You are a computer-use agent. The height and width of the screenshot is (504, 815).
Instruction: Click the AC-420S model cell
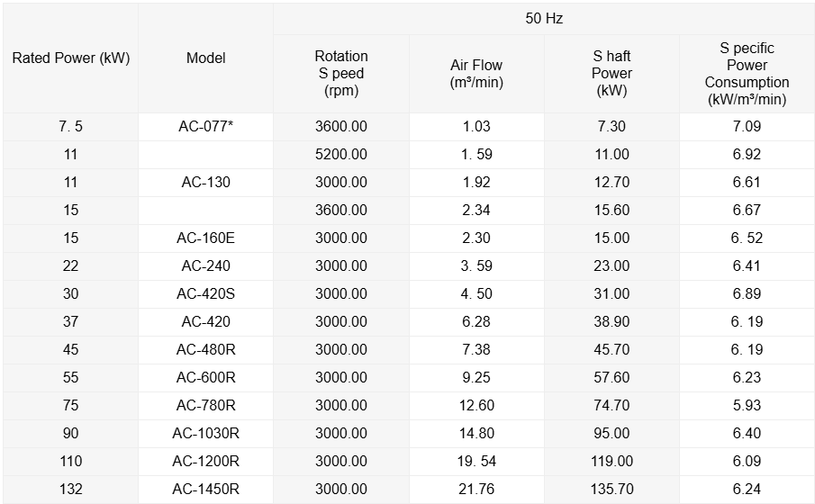[206, 294]
